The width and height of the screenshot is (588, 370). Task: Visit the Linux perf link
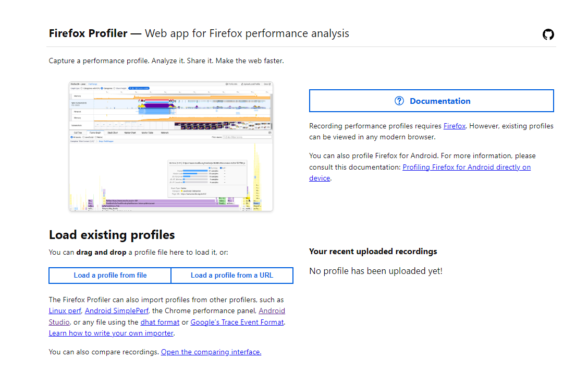[65, 311]
